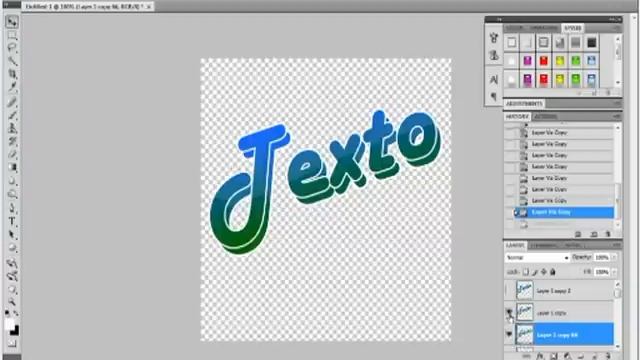Create new adjustment layer icon

tap(567, 356)
